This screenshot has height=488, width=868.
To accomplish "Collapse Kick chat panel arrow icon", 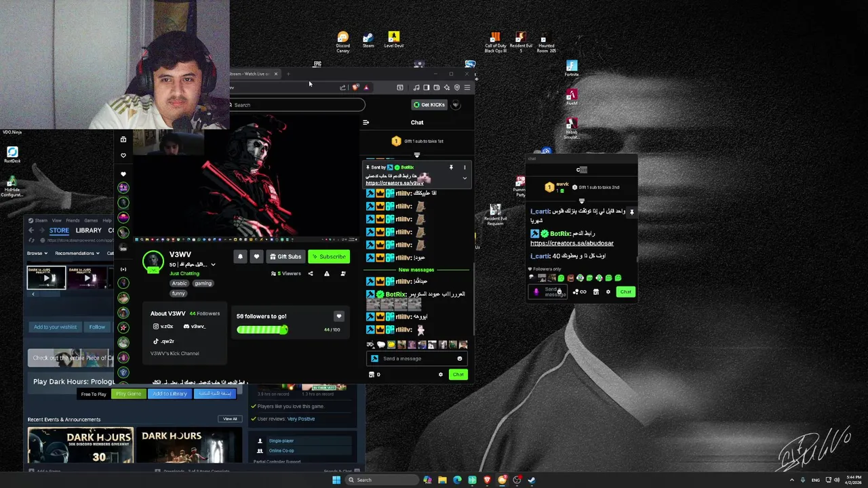I will click(x=366, y=123).
